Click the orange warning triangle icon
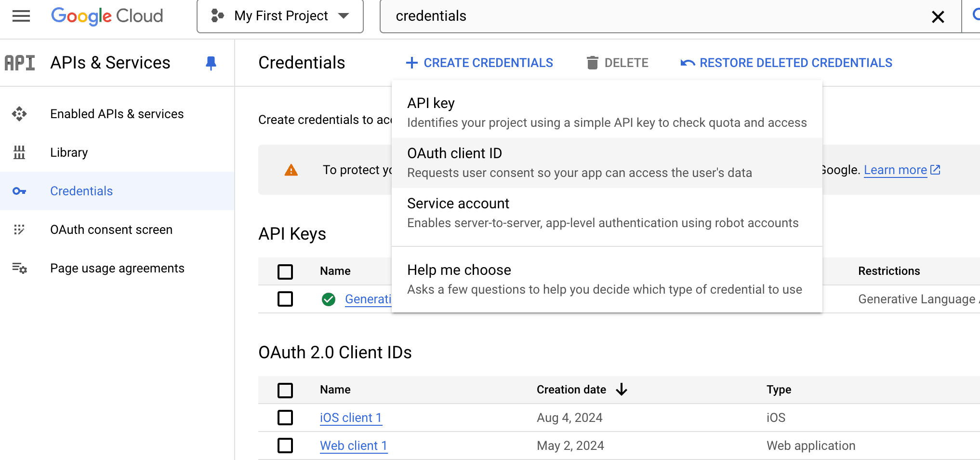The height and width of the screenshot is (460, 980). [291, 170]
